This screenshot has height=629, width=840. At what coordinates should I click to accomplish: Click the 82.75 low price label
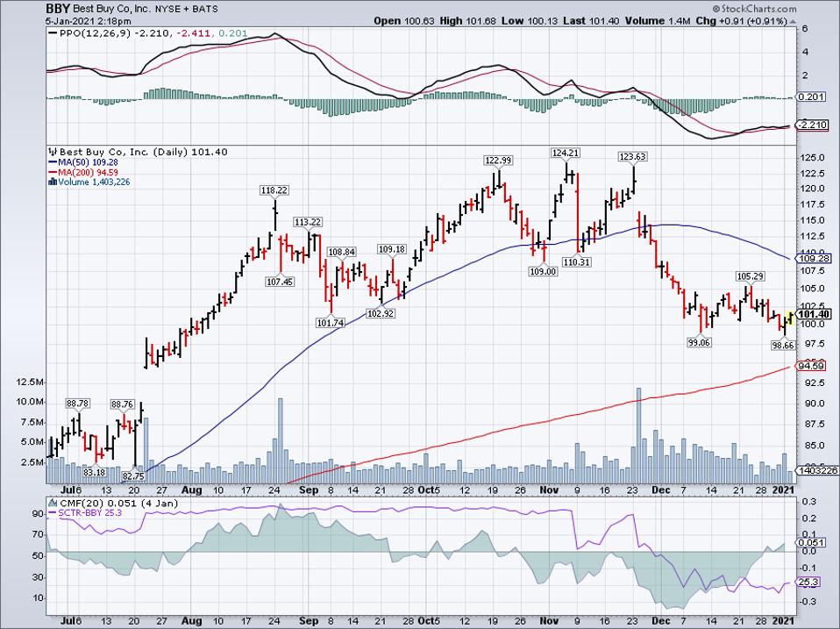(133, 475)
